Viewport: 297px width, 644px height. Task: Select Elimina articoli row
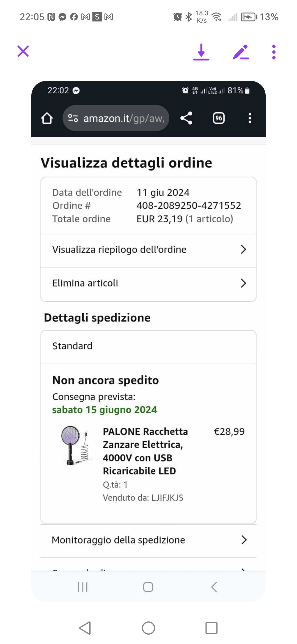85,283
